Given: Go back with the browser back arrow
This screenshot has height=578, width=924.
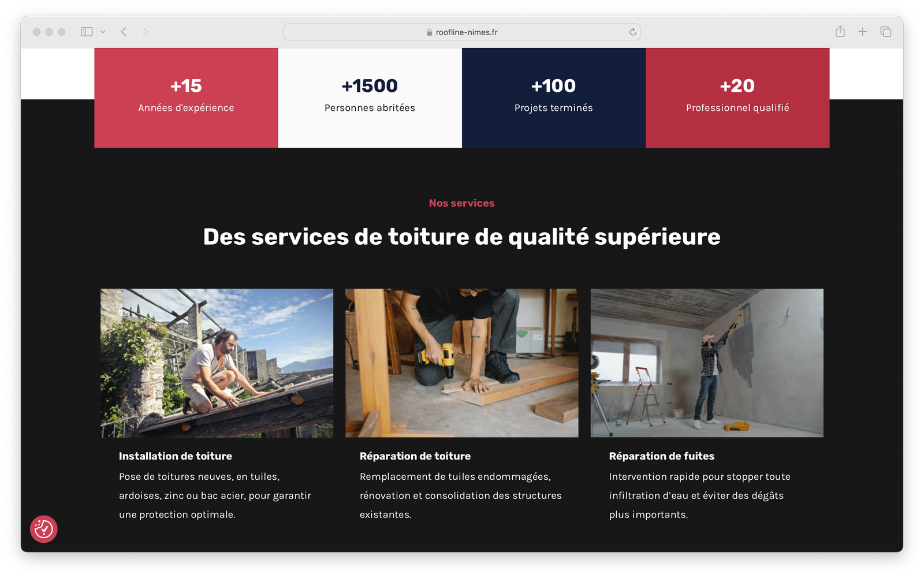Looking at the screenshot, I should click(124, 32).
